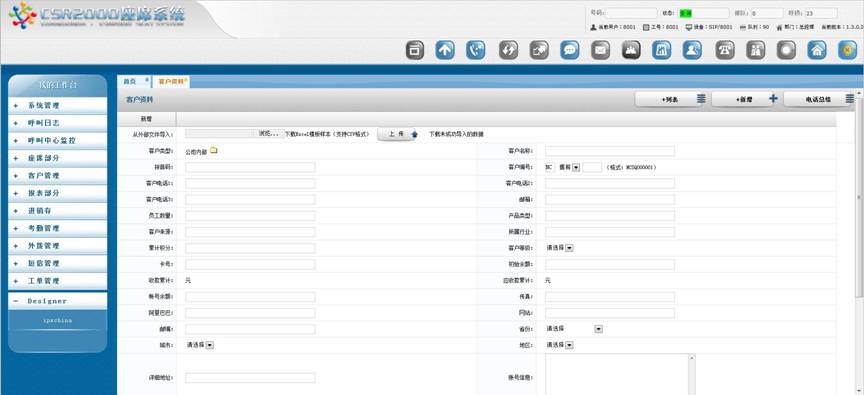Click the blue plus icon beside +新增
Screen dimensions: 864x395
pyautogui.click(x=774, y=99)
